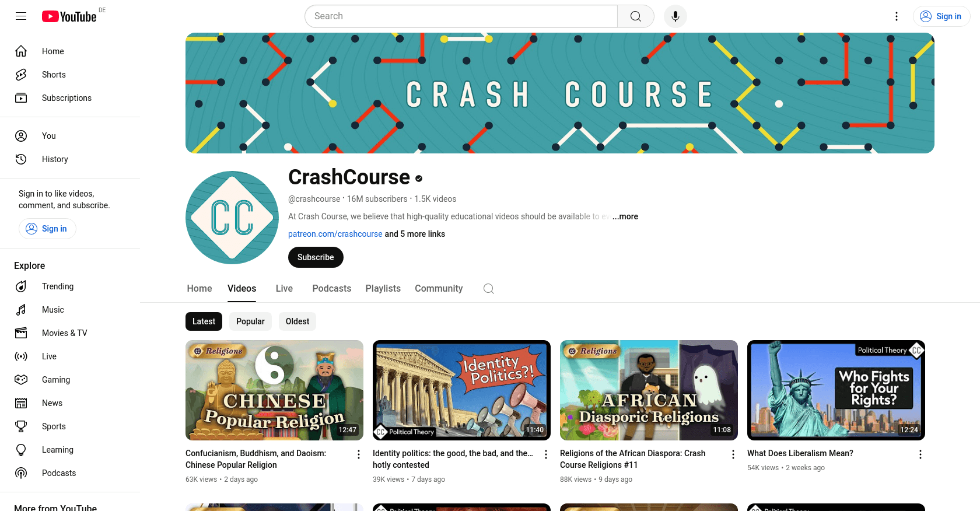Open options for What Does Liberalism Mean video
Viewport: 980px width, 511px height.
pos(921,454)
